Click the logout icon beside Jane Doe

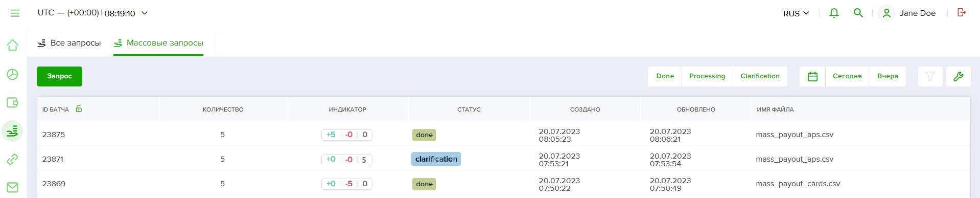tap(962, 12)
